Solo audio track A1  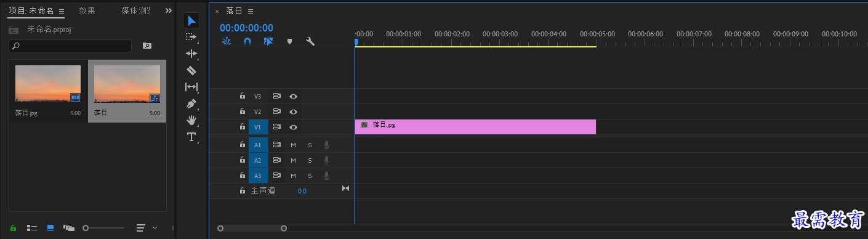point(310,145)
